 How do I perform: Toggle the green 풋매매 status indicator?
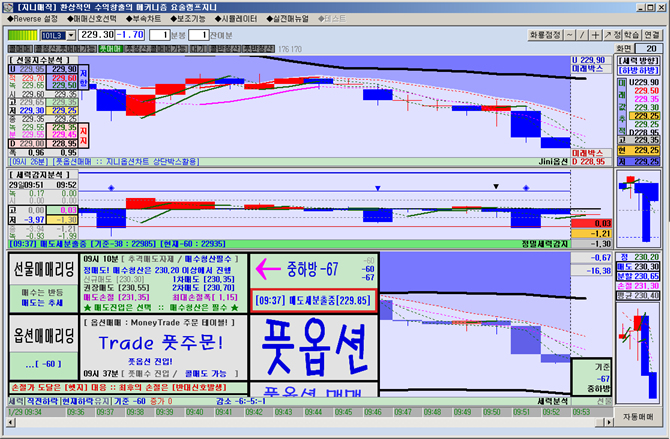pos(111,49)
